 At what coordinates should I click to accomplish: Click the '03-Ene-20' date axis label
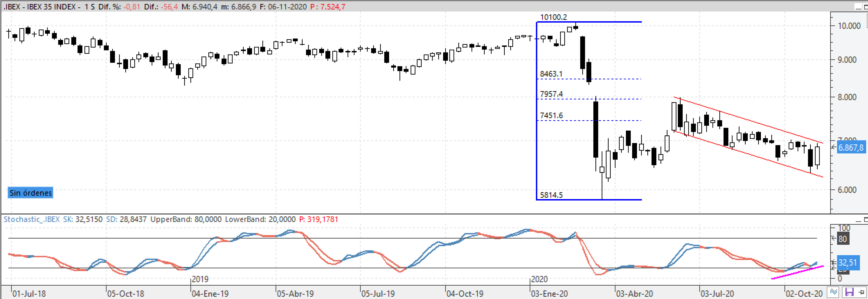click(549, 294)
